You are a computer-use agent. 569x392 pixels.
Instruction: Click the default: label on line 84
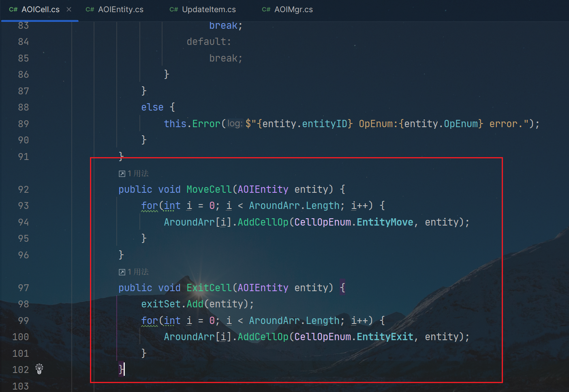[x=209, y=41]
